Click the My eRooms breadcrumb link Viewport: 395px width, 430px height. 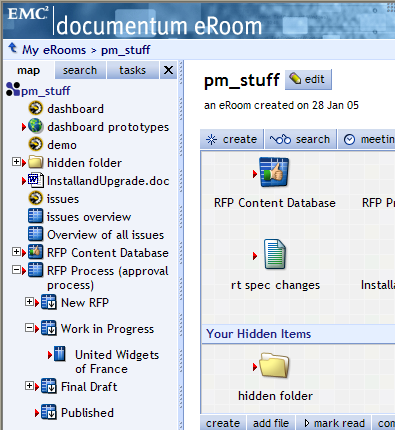click(x=54, y=50)
